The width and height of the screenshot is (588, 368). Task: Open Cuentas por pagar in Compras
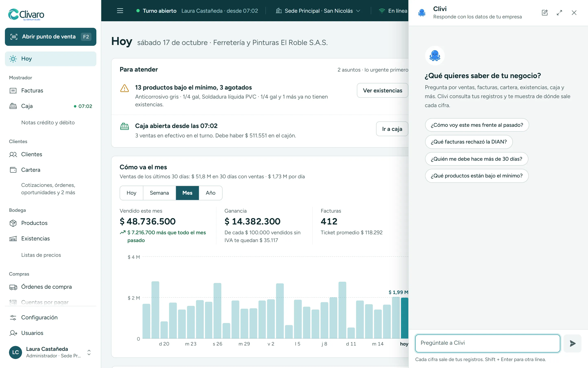tap(51, 302)
